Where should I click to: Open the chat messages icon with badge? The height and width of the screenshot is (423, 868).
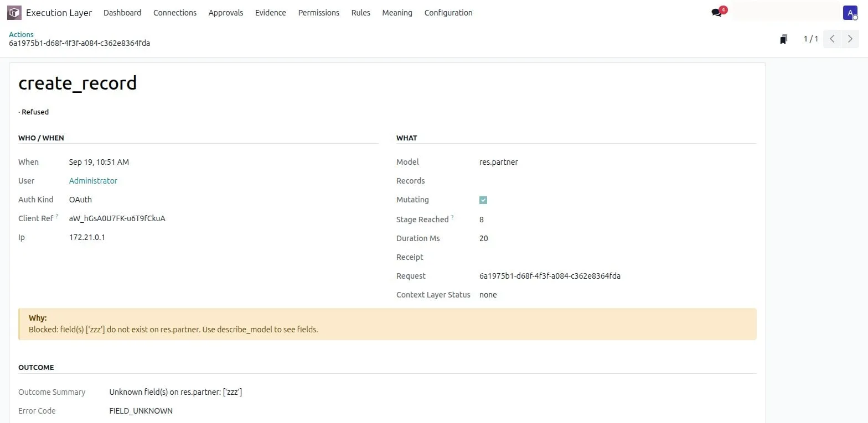pyautogui.click(x=719, y=12)
